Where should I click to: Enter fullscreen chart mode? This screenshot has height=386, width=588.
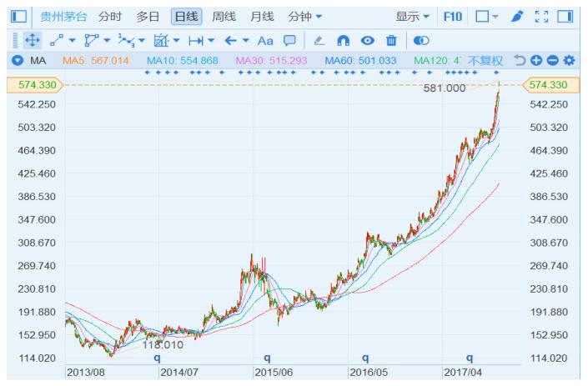click(541, 17)
